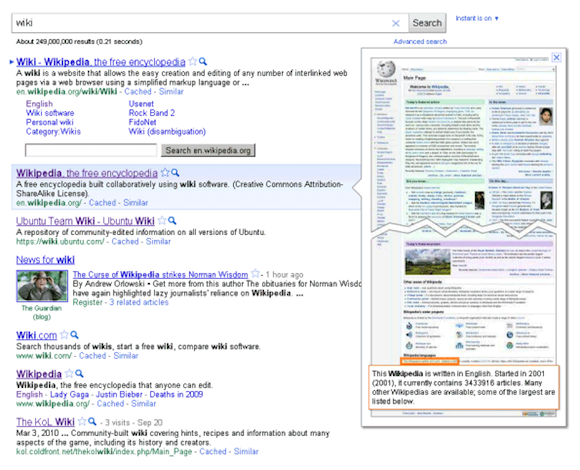This screenshot has height=470, width=580.
Task: Open Advanced search
Action: tap(420, 42)
